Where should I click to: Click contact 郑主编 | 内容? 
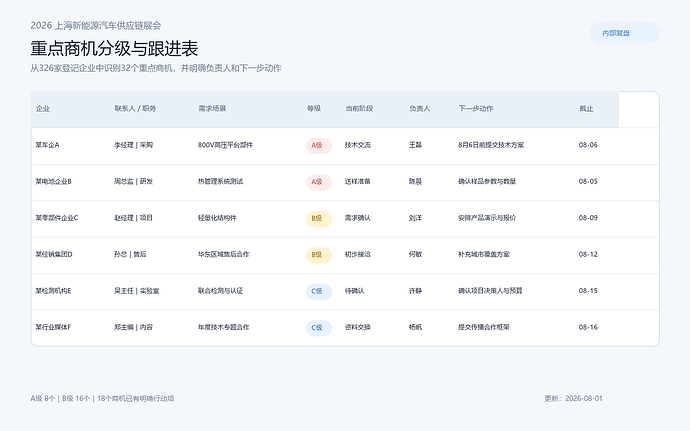point(134,328)
